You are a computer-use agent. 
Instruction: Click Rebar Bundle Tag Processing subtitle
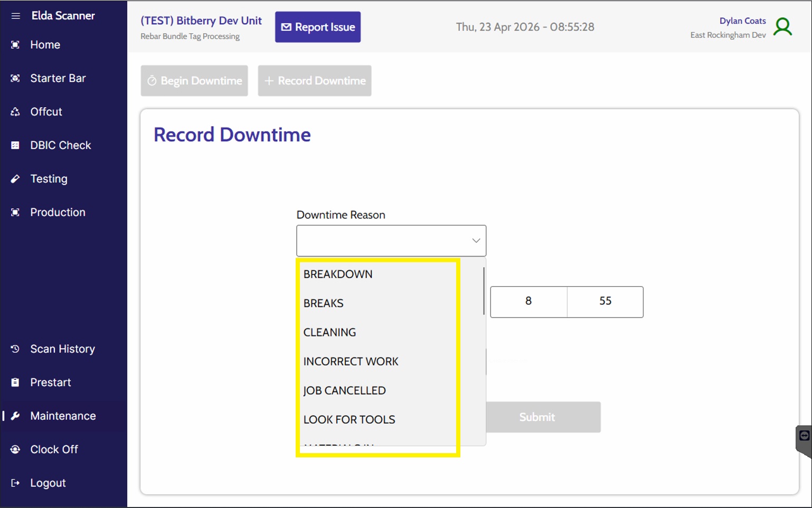[190, 36]
